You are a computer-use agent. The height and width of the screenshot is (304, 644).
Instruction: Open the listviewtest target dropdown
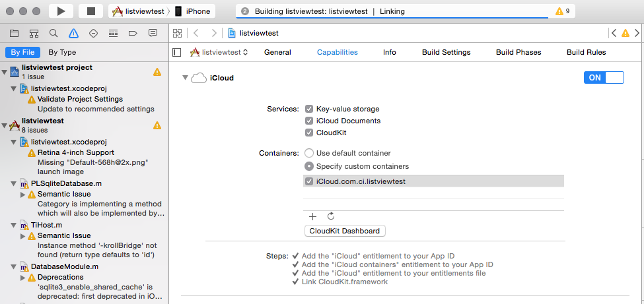[x=219, y=52]
